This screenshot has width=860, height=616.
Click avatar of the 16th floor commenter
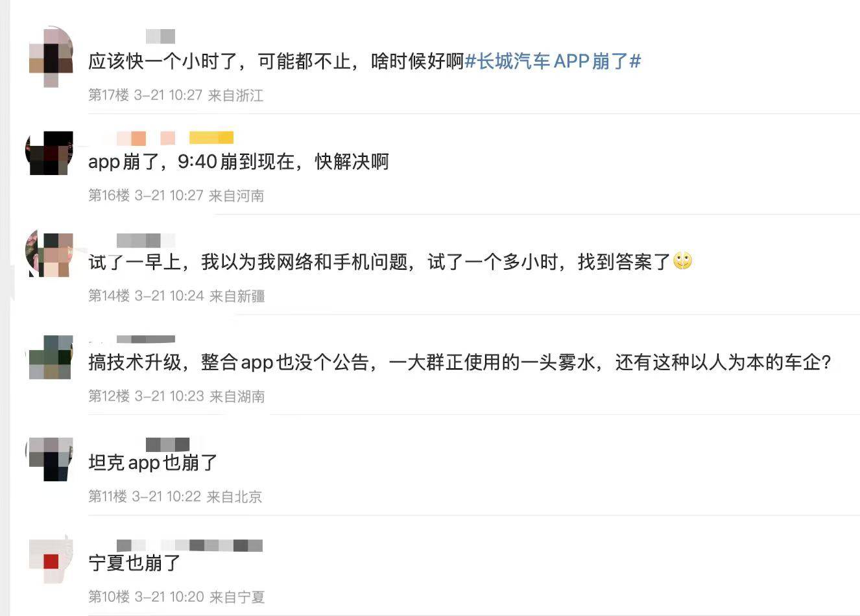[49, 153]
